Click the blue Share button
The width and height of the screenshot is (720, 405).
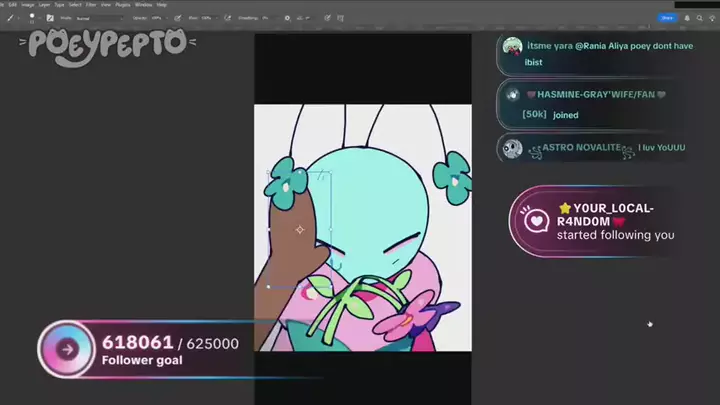point(667,17)
